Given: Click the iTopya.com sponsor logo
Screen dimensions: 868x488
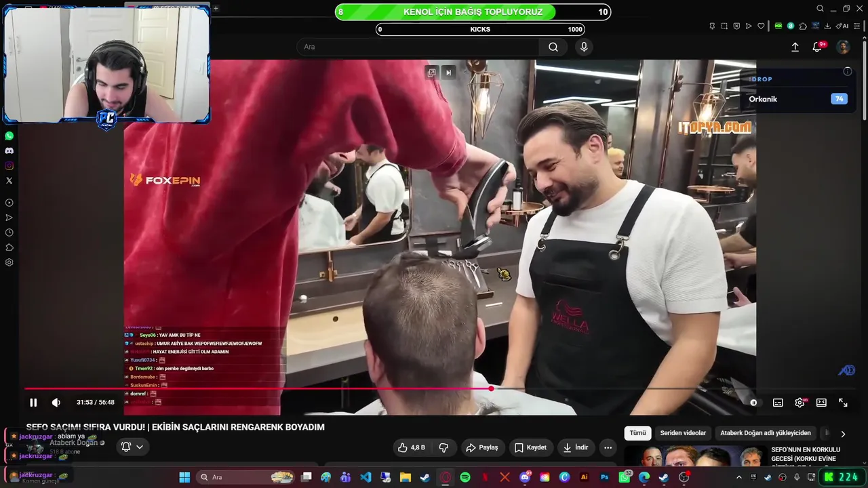Looking at the screenshot, I should [715, 127].
